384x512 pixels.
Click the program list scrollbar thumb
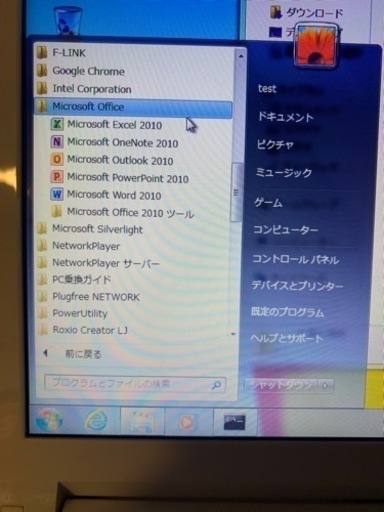click(237, 192)
